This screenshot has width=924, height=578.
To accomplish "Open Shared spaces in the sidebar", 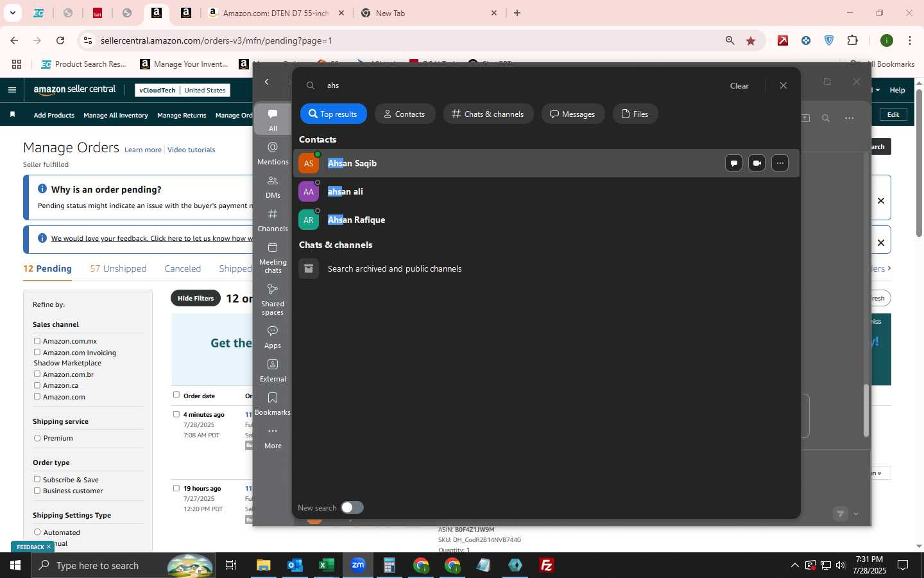I will click(x=273, y=300).
